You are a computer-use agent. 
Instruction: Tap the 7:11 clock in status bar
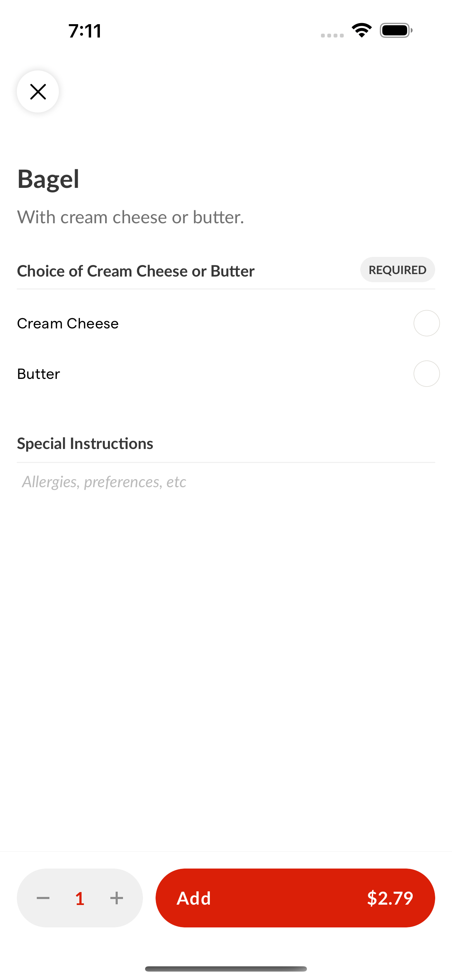[x=85, y=31]
